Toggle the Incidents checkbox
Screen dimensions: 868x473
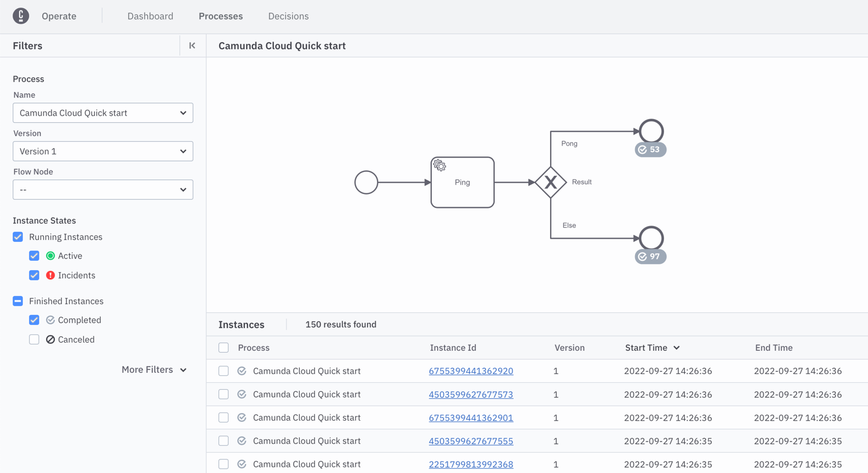coord(34,275)
